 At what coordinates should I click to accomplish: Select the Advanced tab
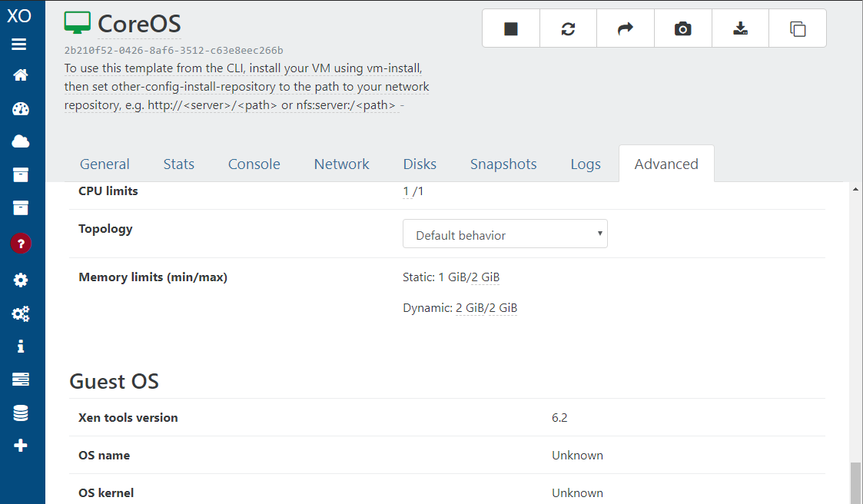[x=666, y=164]
